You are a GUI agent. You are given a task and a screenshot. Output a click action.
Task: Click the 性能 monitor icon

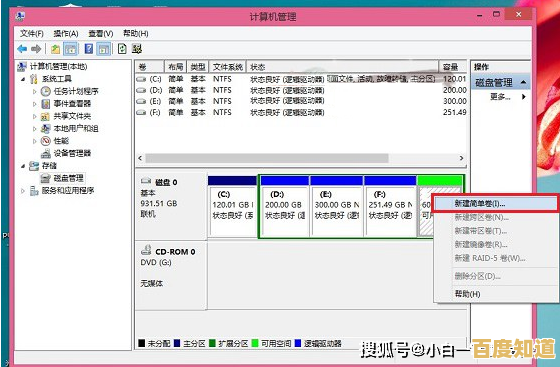45,141
